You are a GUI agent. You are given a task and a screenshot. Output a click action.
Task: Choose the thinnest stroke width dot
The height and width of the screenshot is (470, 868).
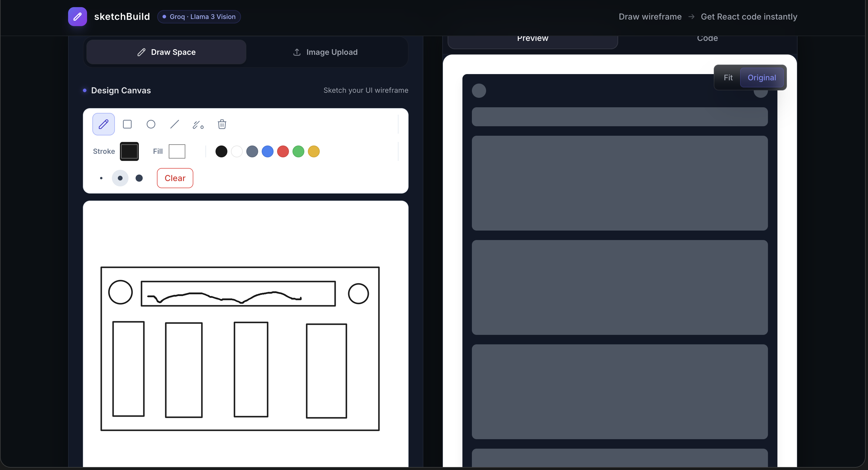(x=101, y=178)
